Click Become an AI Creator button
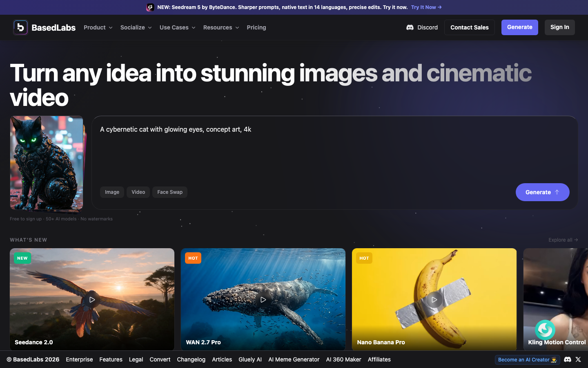The image size is (588, 368). (x=527, y=360)
